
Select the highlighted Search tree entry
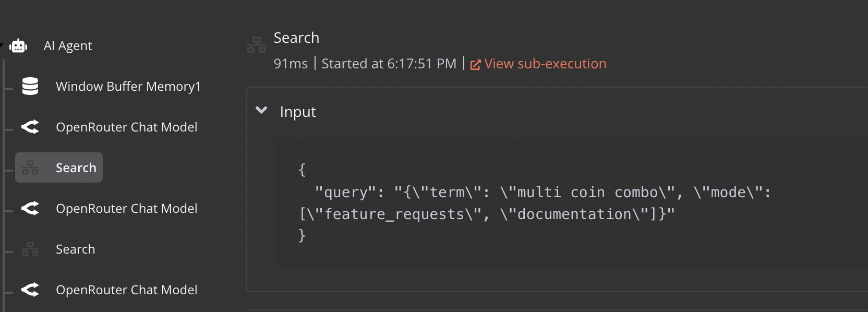(x=59, y=167)
